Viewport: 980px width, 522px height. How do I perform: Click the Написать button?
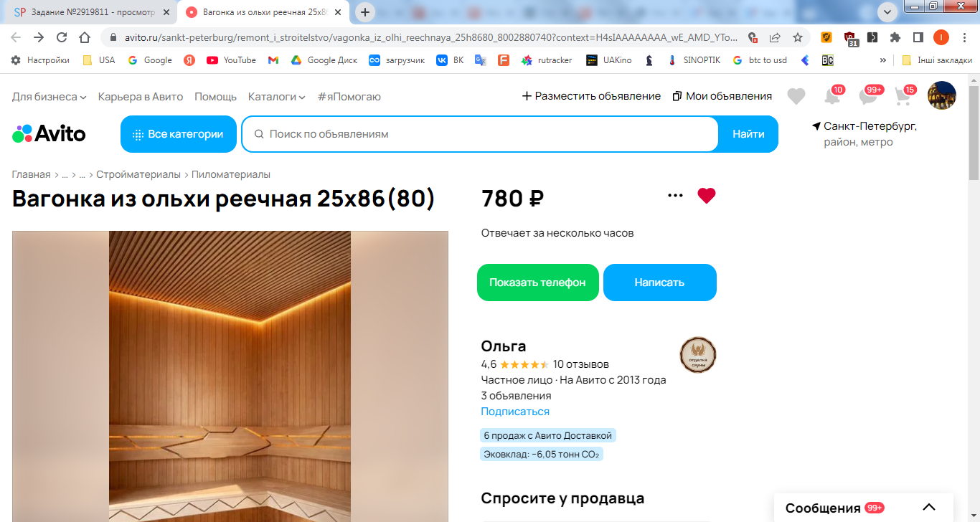click(x=660, y=283)
